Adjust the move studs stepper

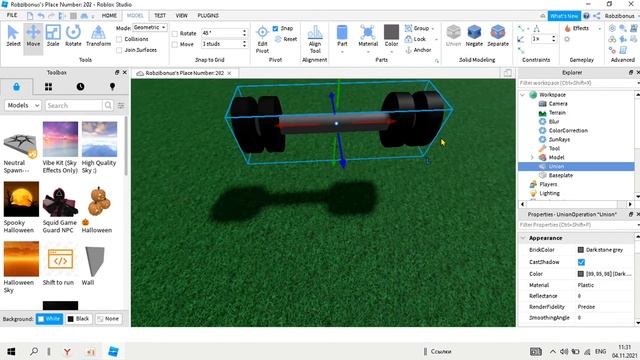pyautogui.click(x=244, y=44)
